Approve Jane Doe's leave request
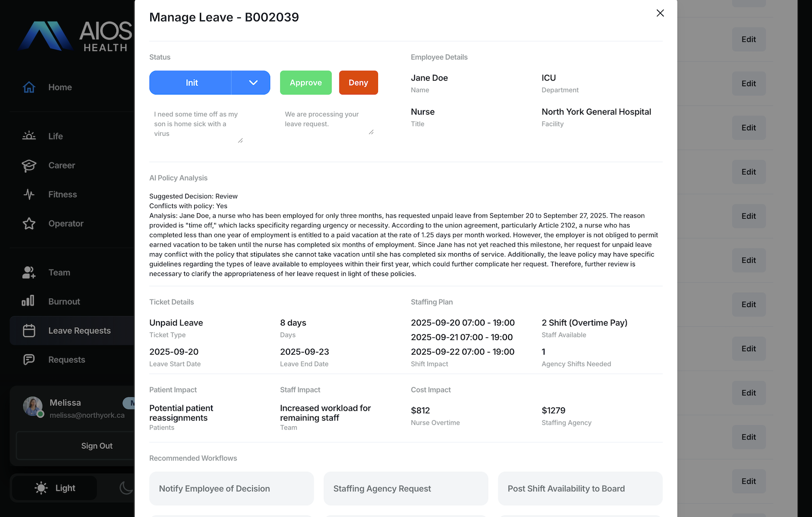812x517 pixels. pyautogui.click(x=306, y=82)
